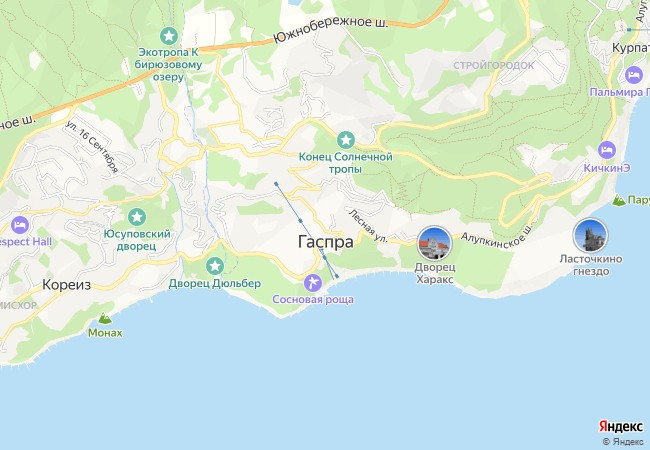650x450 pixels.
Task: Click the Стройгородок district label
Action: (x=494, y=65)
